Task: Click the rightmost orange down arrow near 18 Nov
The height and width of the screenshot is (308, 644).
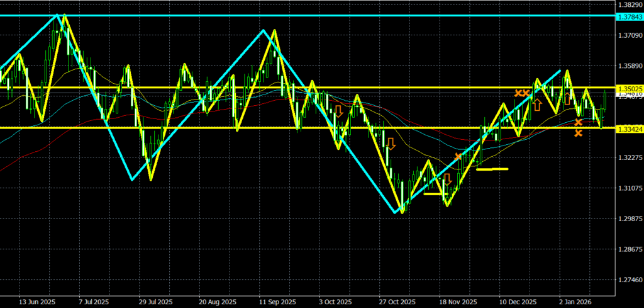Action: [448, 179]
